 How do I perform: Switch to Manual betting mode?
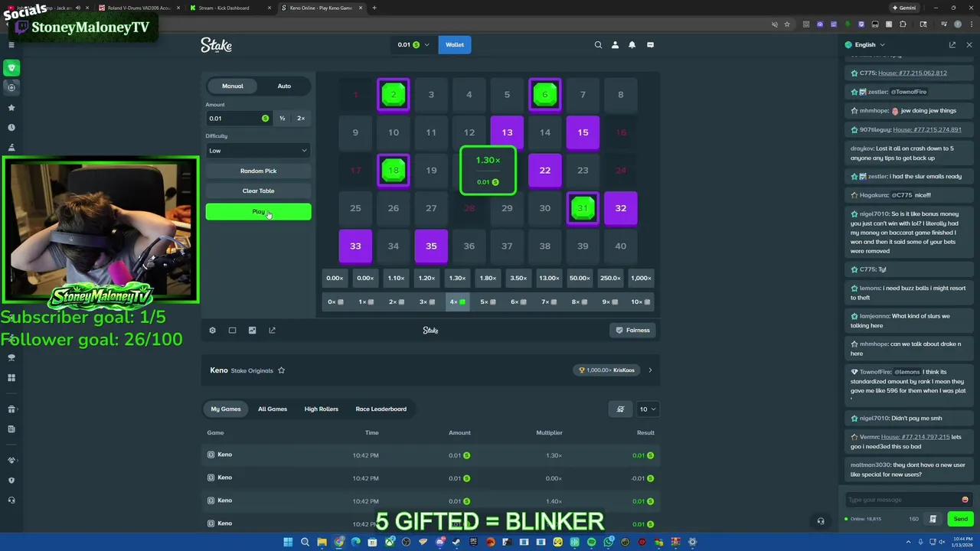tap(233, 86)
